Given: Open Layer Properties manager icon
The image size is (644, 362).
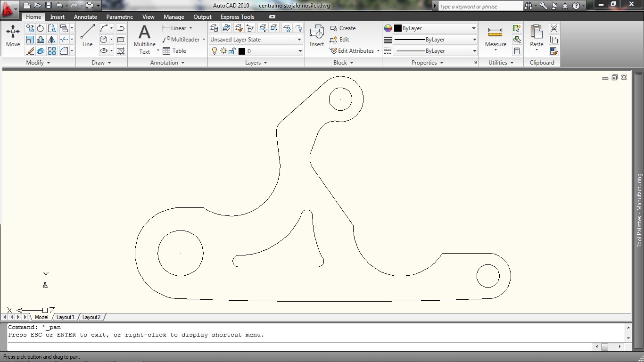Looking at the screenshot, I should [214, 28].
